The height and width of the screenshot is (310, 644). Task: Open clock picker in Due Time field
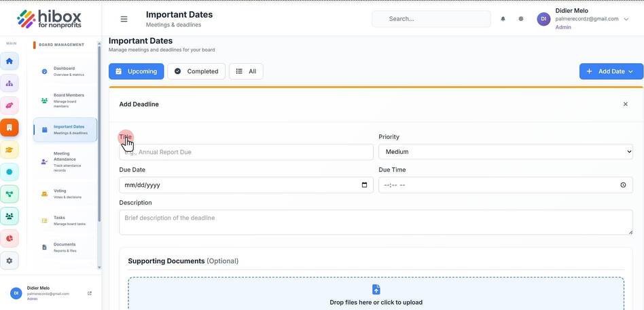click(x=623, y=185)
